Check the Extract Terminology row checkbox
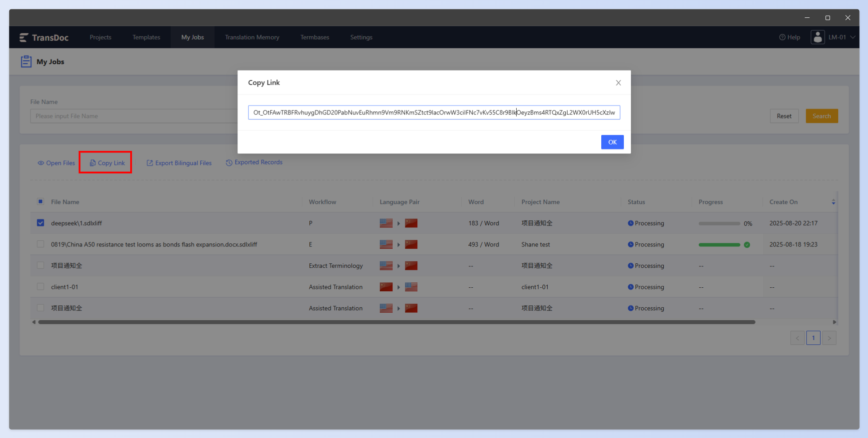The width and height of the screenshot is (868, 438). click(40, 265)
